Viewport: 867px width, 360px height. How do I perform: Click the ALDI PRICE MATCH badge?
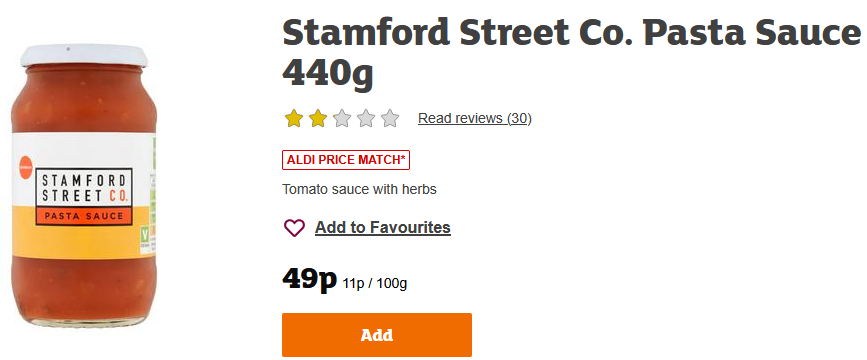pos(346,160)
